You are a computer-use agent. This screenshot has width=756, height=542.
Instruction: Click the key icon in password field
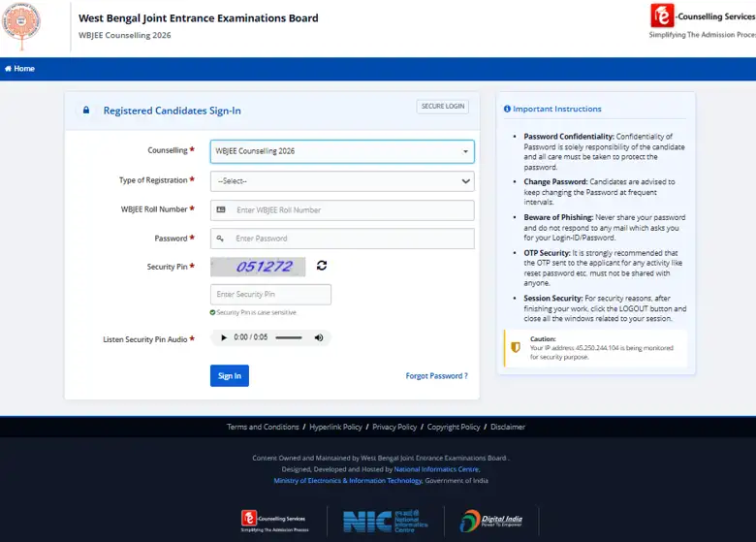(x=220, y=239)
